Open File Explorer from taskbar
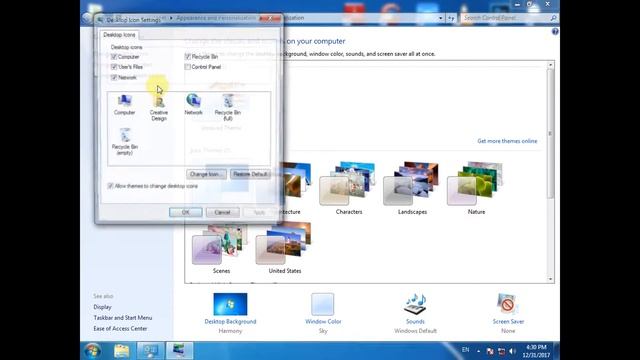 [x=121, y=351]
